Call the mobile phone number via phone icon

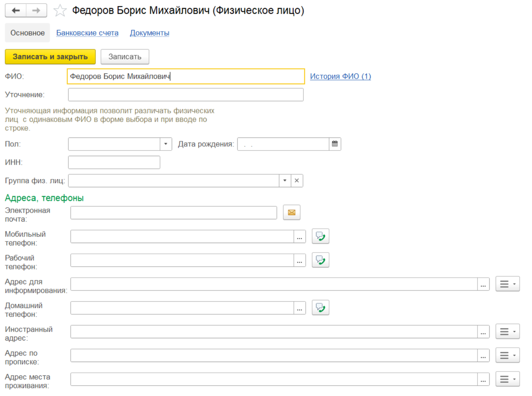(320, 236)
